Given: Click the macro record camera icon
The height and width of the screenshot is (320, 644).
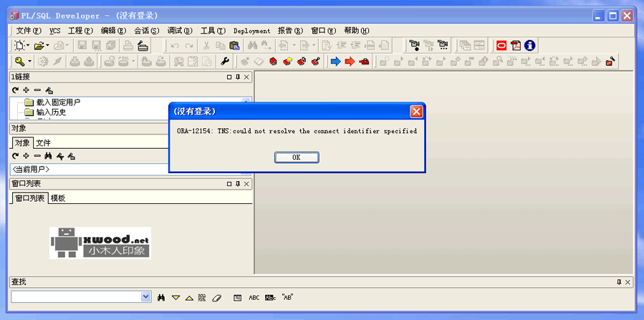Looking at the screenshot, I should pyautogui.click(x=415, y=45).
